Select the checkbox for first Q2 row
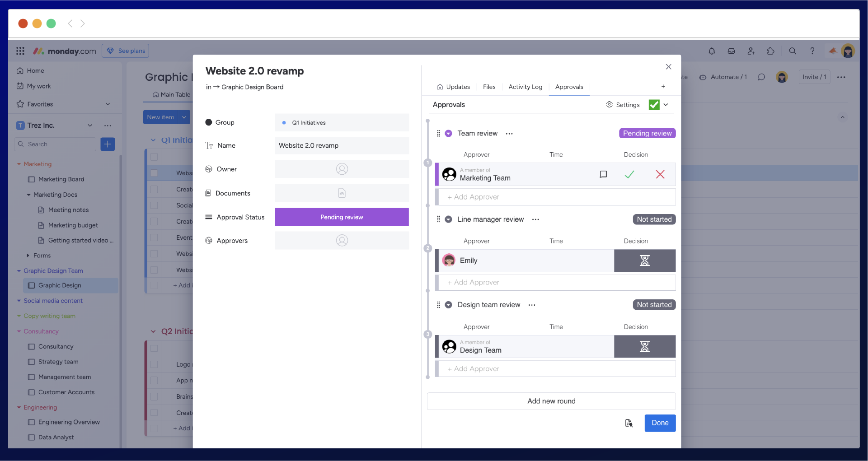The width and height of the screenshot is (868, 461). (x=154, y=364)
